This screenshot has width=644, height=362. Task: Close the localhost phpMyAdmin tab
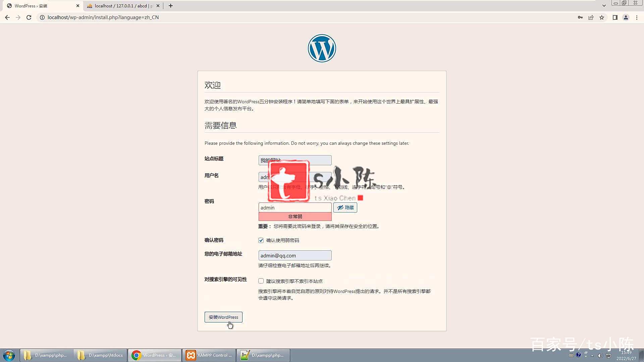click(x=158, y=6)
